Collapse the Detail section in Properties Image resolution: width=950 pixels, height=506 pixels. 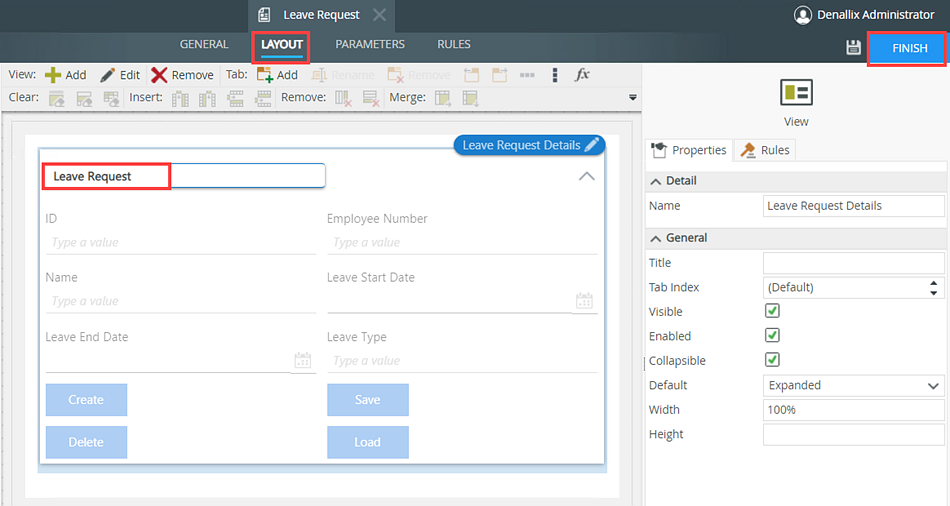click(656, 181)
